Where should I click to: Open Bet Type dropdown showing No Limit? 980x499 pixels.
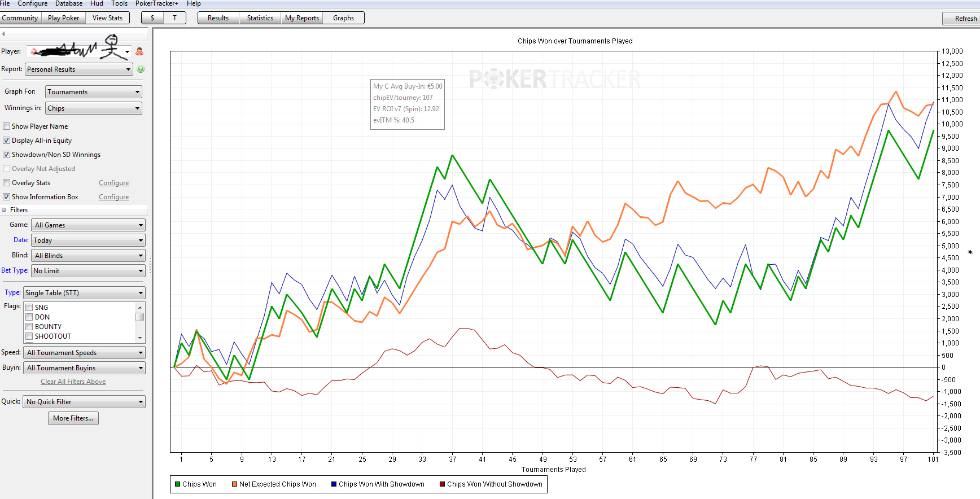(x=88, y=271)
